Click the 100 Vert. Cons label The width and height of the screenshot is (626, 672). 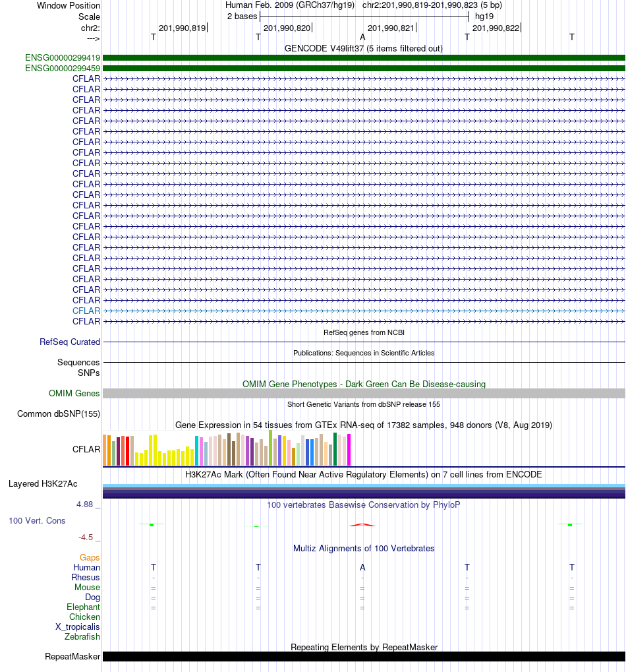click(38, 521)
